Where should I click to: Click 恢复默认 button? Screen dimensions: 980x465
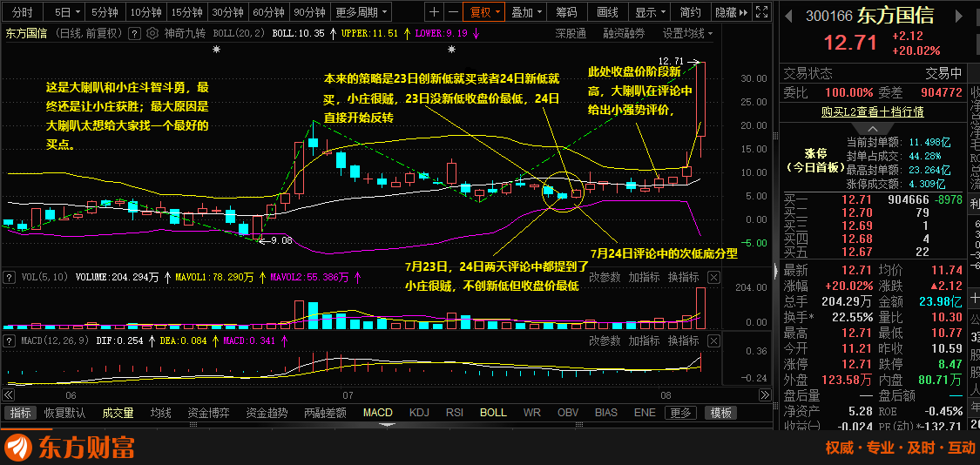pyautogui.click(x=65, y=413)
